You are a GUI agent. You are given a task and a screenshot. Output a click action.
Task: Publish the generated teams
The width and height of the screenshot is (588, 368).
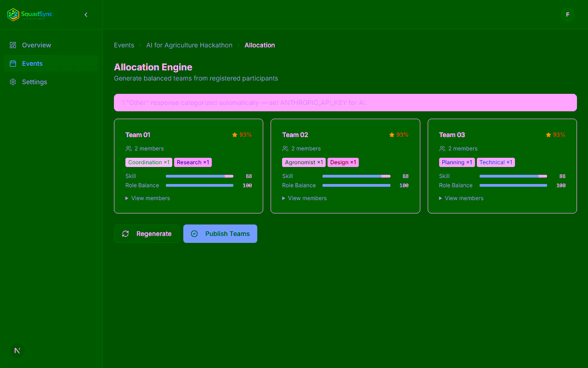pyautogui.click(x=220, y=234)
